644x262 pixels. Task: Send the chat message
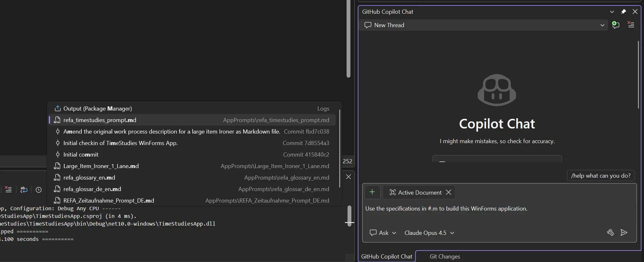tap(624, 233)
